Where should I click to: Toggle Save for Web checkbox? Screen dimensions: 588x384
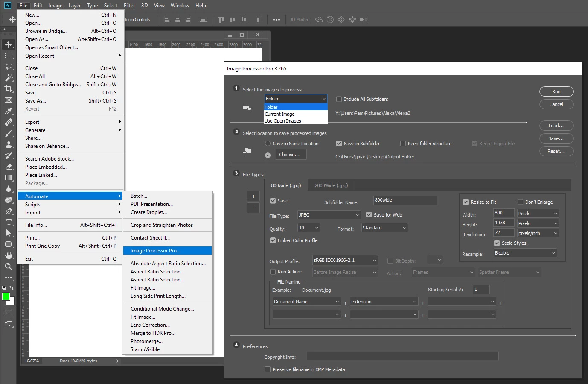(369, 215)
